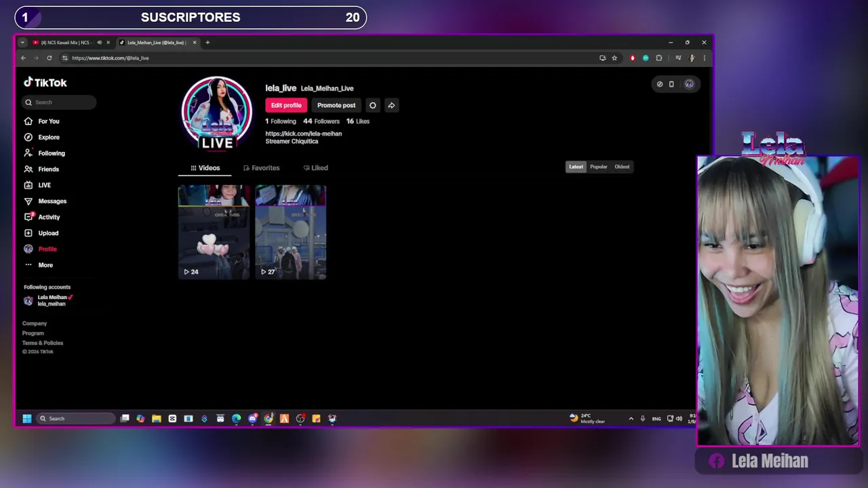
Task: Click the install app icon in address bar
Action: (602, 58)
